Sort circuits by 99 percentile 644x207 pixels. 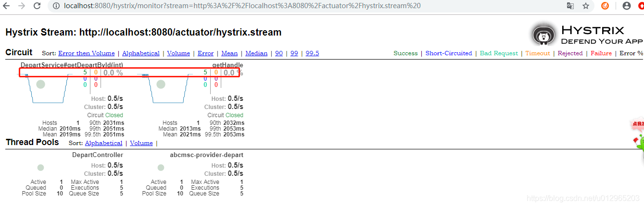click(294, 53)
